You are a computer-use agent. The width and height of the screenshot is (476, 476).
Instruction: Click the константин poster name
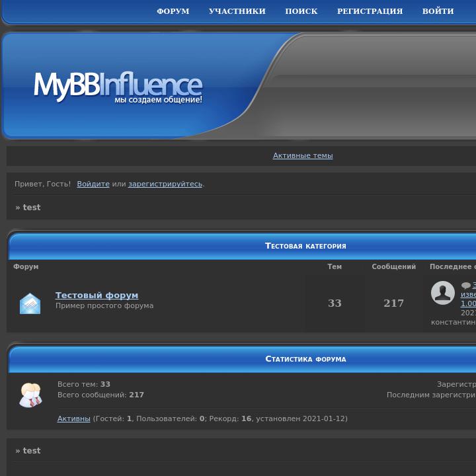(x=454, y=322)
